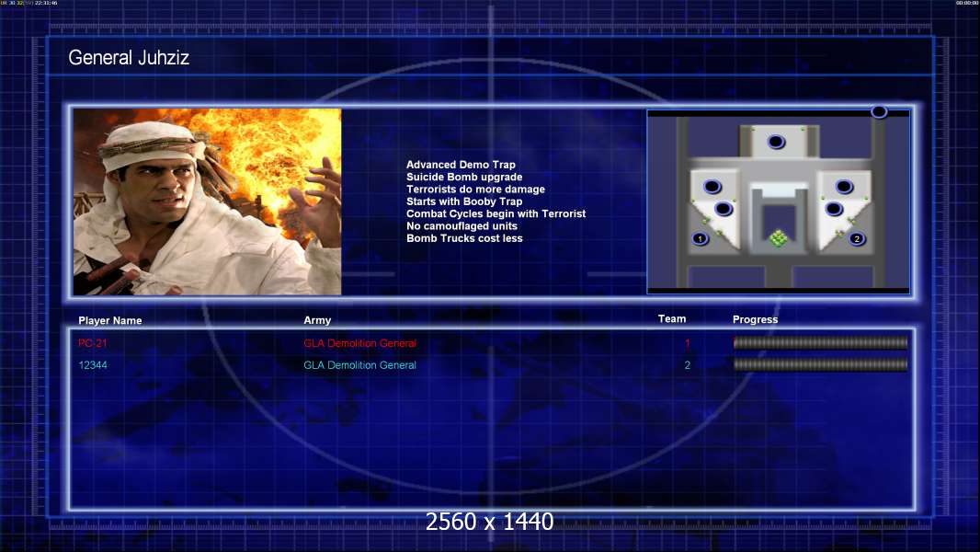The height and width of the screenshot is (552, 980).
Task: Click the 'Team' column header
Action: point(672,319)
